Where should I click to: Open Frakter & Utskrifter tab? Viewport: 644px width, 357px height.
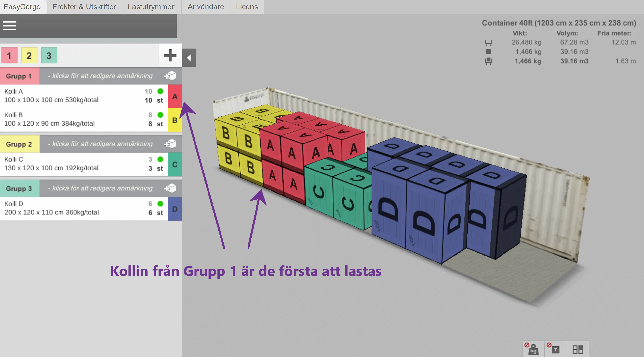coord(84,7)
